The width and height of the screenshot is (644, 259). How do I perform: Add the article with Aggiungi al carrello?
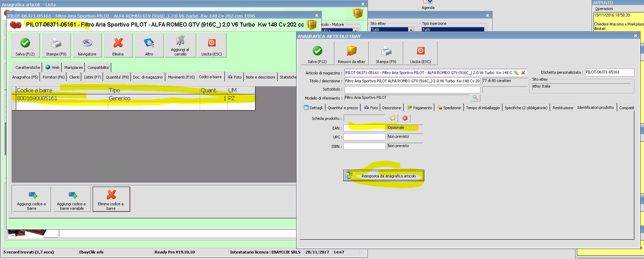[180, 45]
